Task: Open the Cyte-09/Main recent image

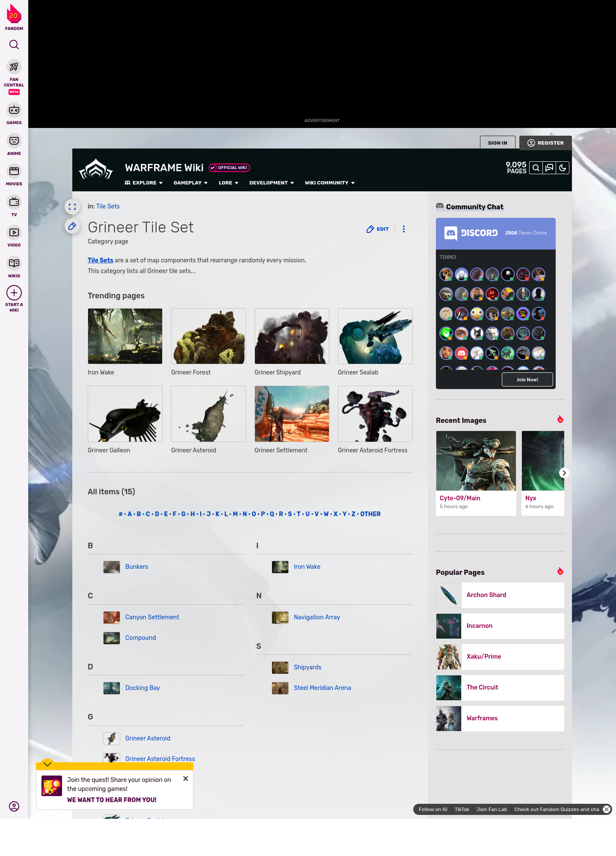Action: click(476, 473)
